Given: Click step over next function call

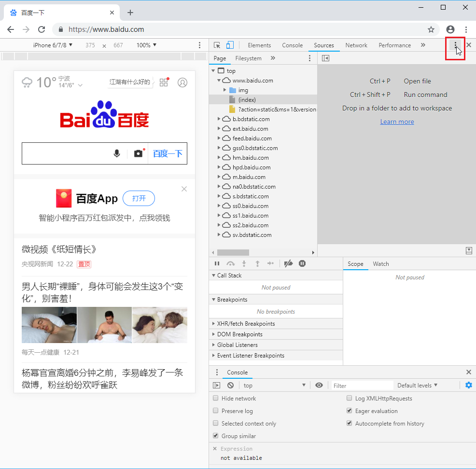Looking at the screenshot, I should (230, 263).
